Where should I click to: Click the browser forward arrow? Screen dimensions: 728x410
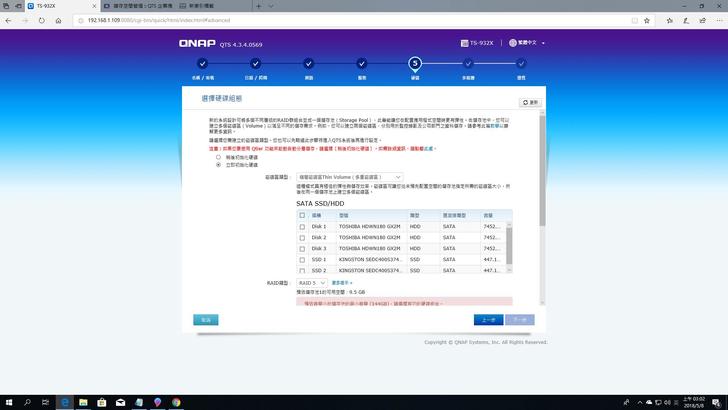25,20
